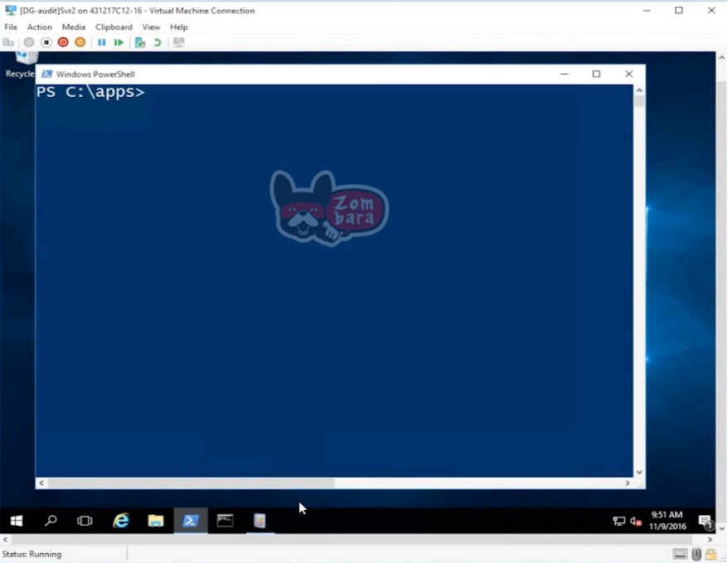
Task: Click the PowerShell vertical scrollbar down arrow
Action: coord(639,472)
